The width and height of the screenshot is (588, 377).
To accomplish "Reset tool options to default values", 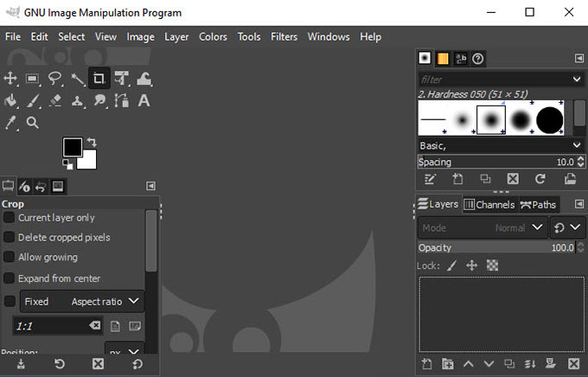I will (137, 364).
